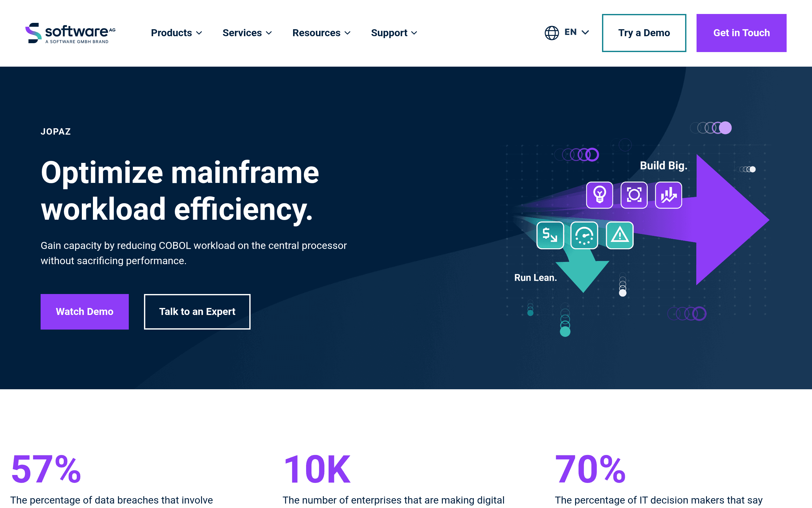Open the Support menu
The height and width of the screenshot is (508, 812).
[394, 33]
